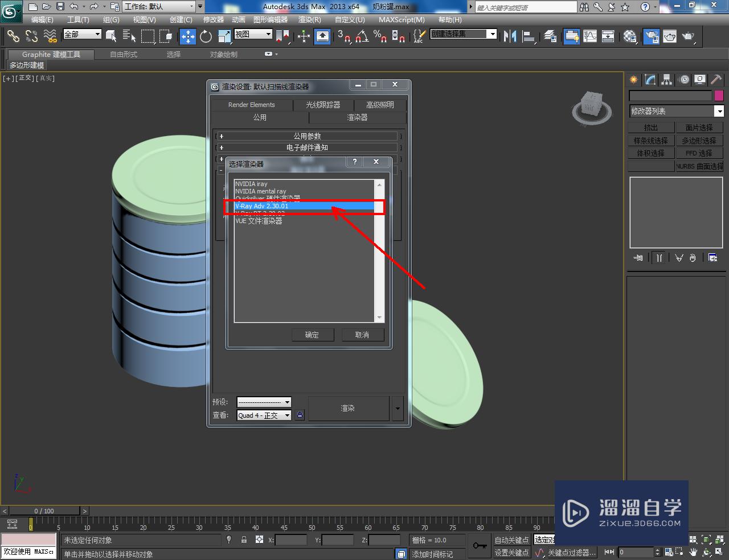729x560 pixels.
Task: Switch to 光线跟踪器 tab
Action: (323, 105)
